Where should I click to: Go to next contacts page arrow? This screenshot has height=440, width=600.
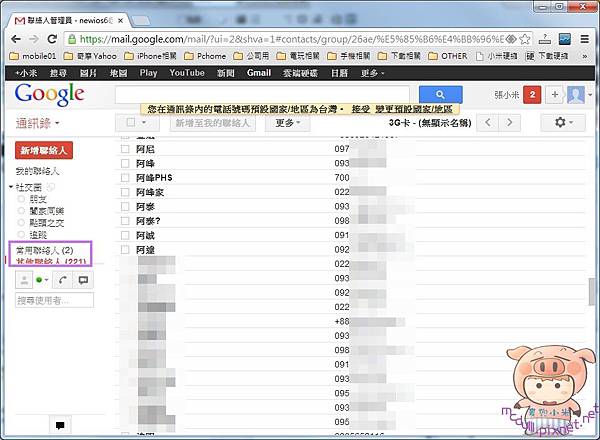(509, 123)
